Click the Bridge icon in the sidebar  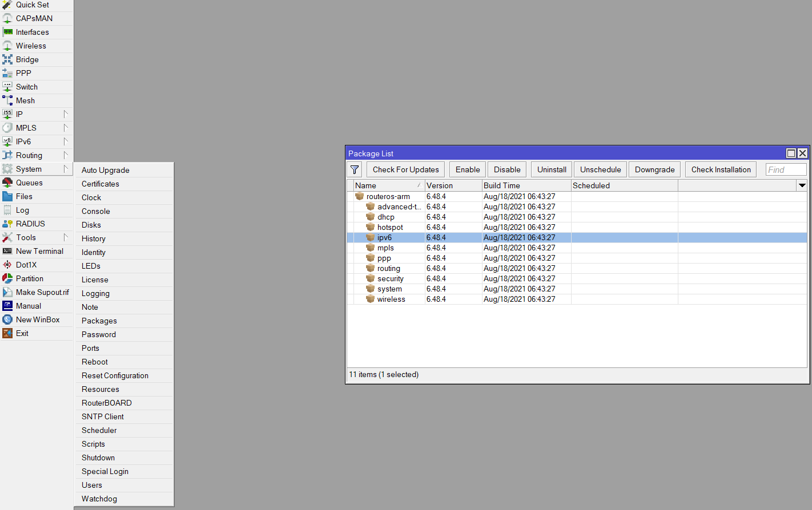[7, 59]
